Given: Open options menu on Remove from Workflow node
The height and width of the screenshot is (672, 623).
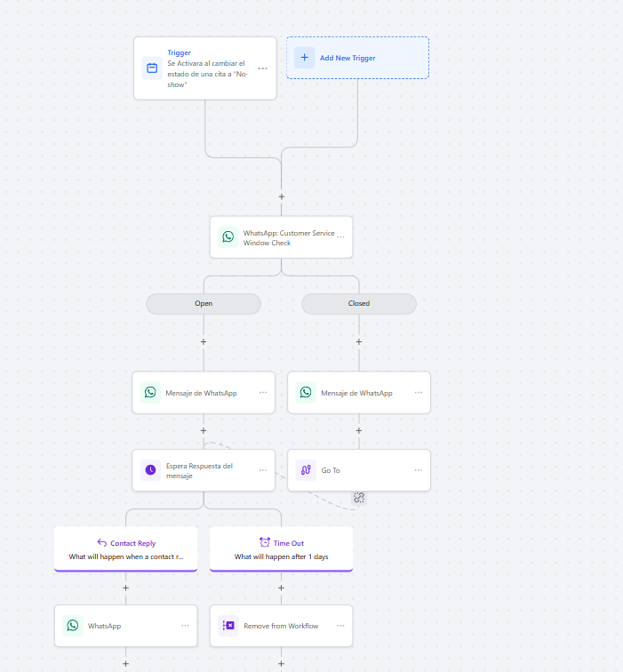Looking at the screenshot, I should click(x=340, y=626).
